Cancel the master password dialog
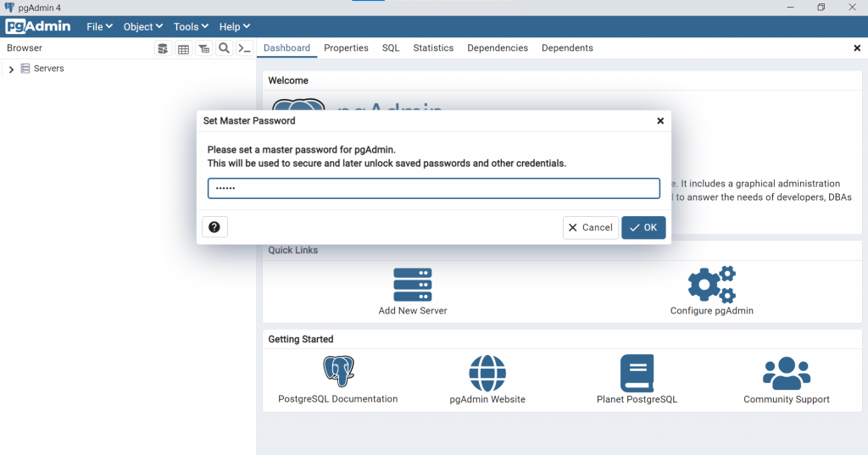 pos(591,227)
